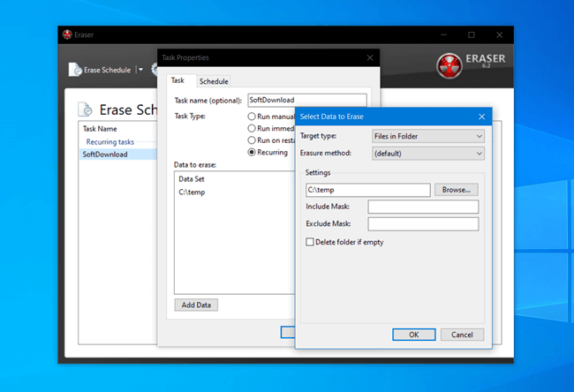Switch to the Schedule tab
This screenshot has width=574, height=392.
(x=213, y=81)
